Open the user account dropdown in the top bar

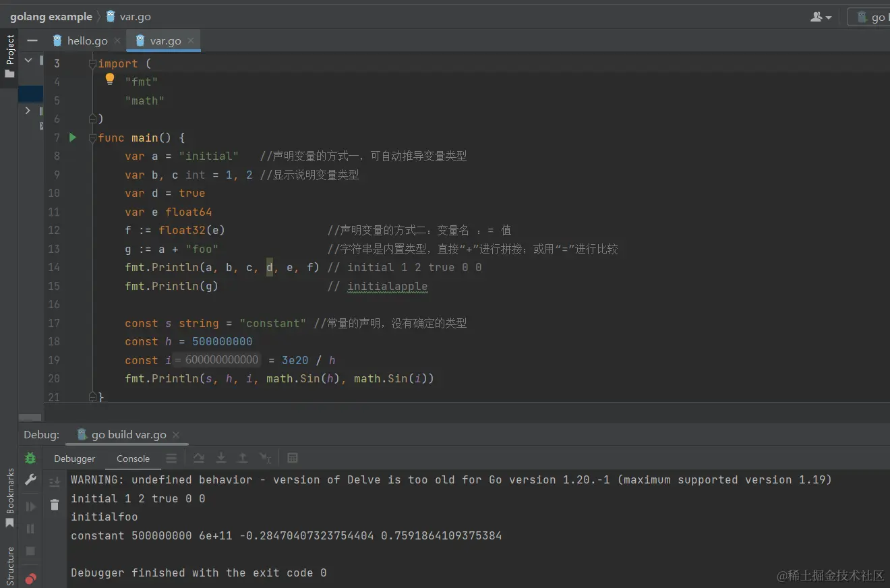(821, 17)
